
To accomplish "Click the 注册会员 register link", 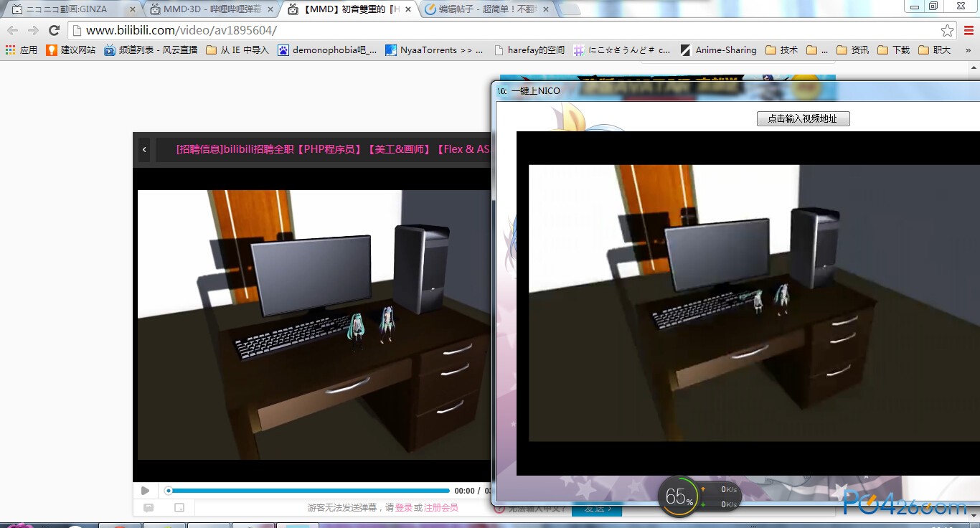I will (441, 508).
